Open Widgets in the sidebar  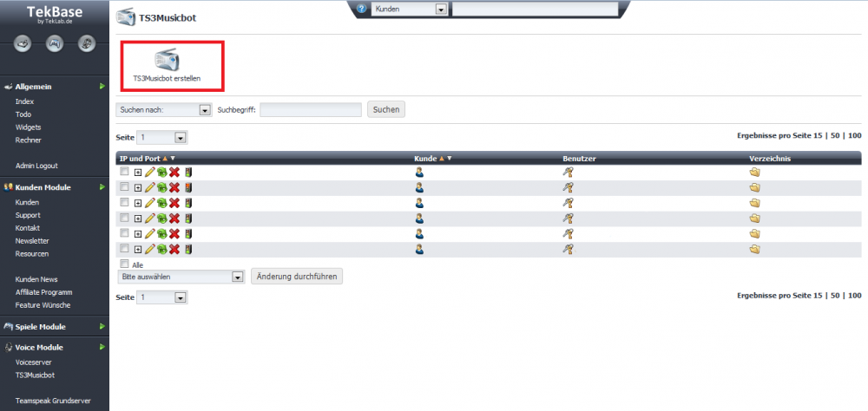29,127
